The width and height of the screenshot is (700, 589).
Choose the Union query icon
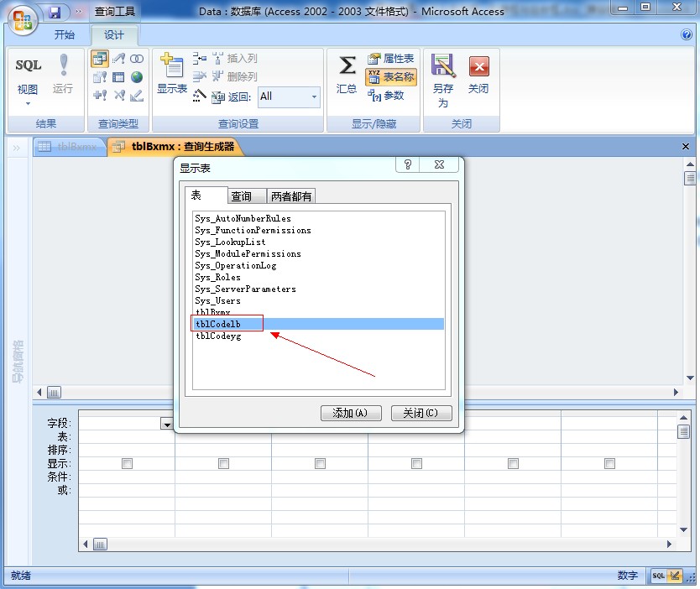(x=137, y=59)
